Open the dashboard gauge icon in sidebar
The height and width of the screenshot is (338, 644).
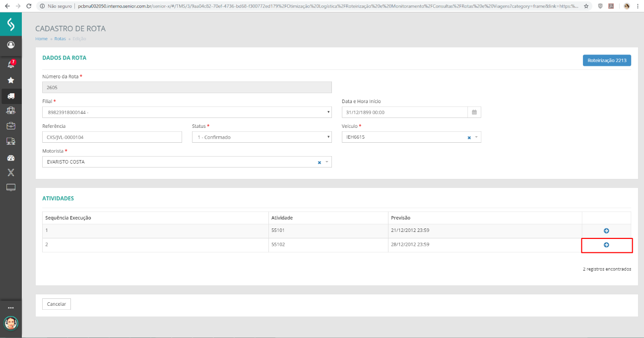click(10, 158)
